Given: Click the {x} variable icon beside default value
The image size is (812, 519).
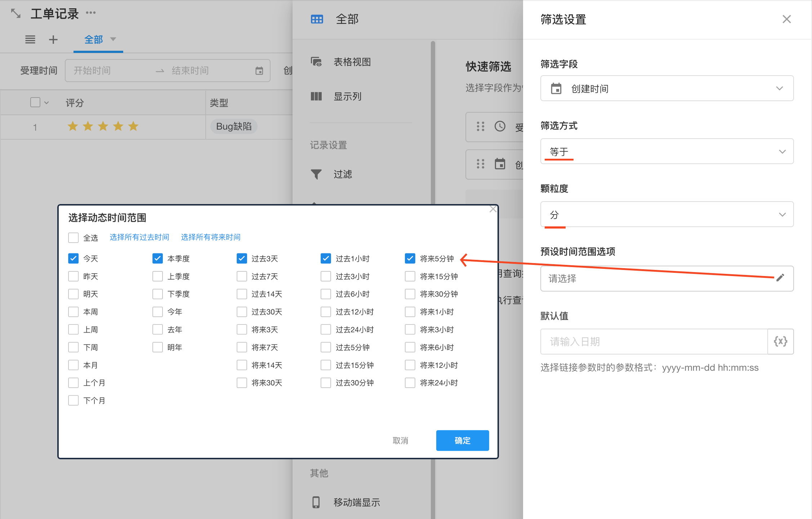Looking at the screenshot, I should 780,341.
